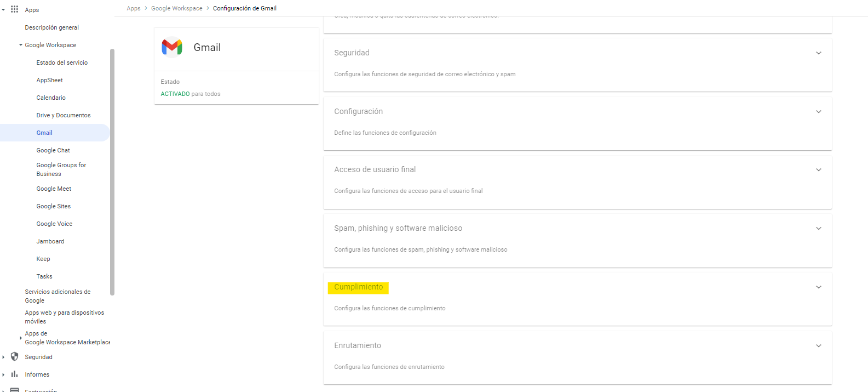Collapse the Google Workspace tree arrow

click(x=21, y=45)
